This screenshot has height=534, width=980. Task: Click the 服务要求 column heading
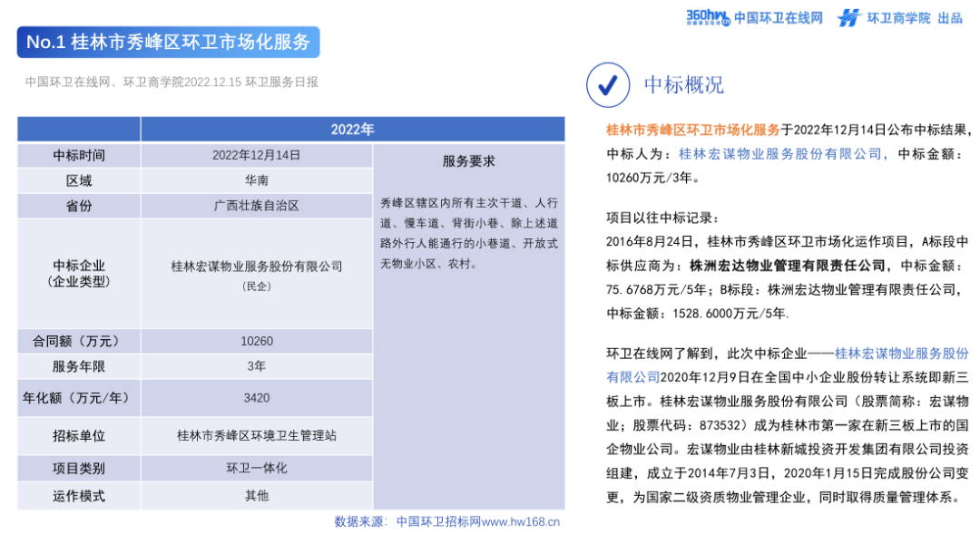[469, 161]
